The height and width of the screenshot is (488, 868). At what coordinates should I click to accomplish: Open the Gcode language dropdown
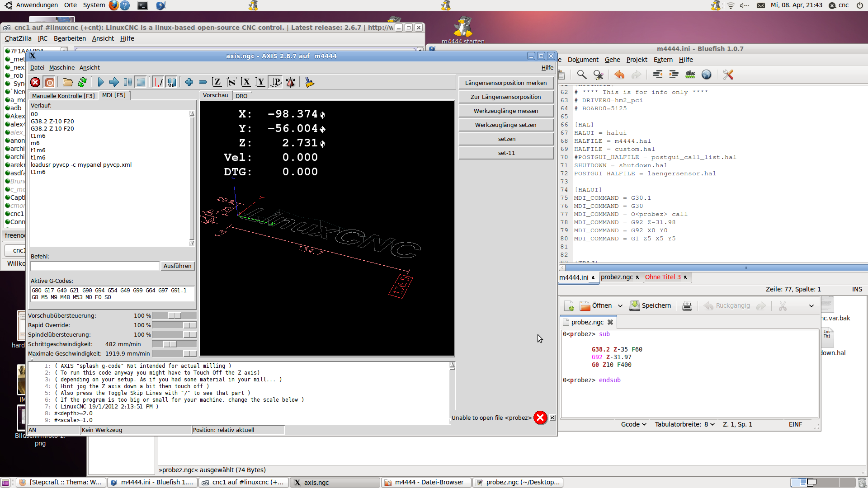click(633, 424)
